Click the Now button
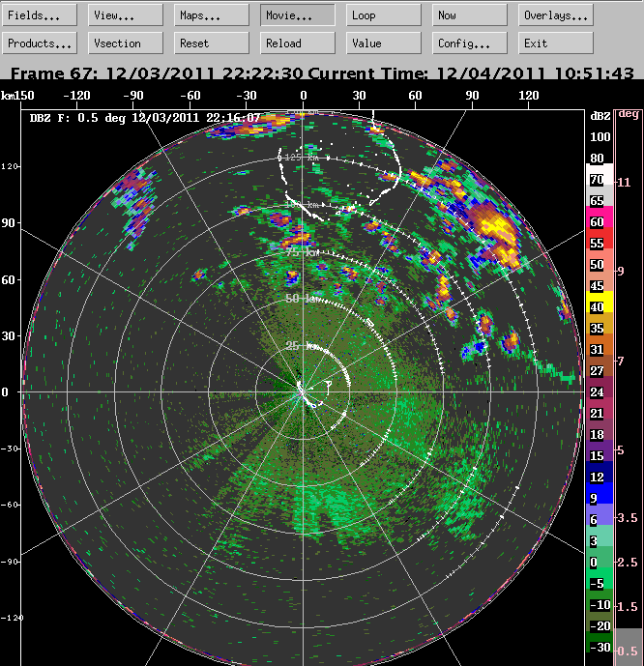Image resolution: width=644 pixels, height=666 pixels. tap(469, 15)
